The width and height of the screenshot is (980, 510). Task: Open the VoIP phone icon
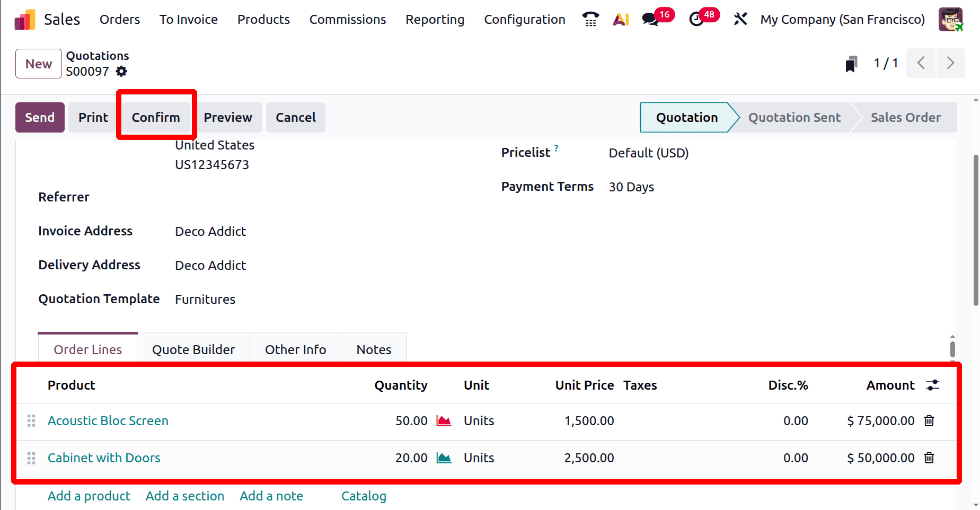590,20
